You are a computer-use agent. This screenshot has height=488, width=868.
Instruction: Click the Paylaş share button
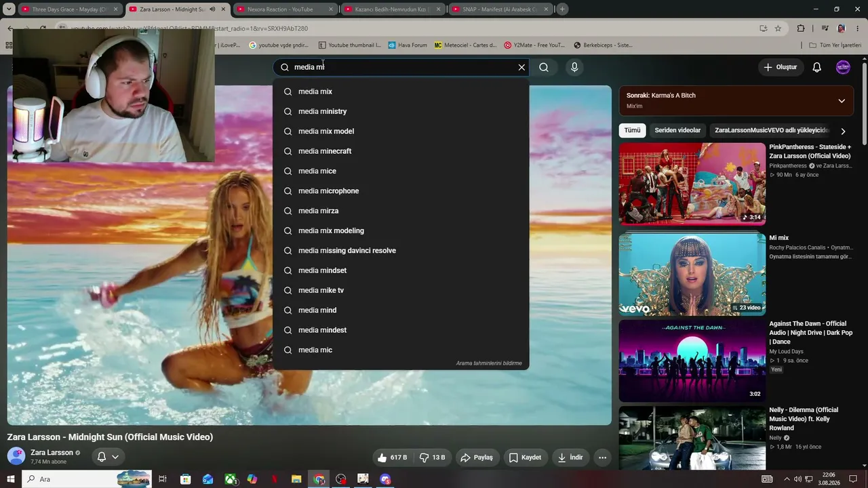coord(477,457)
